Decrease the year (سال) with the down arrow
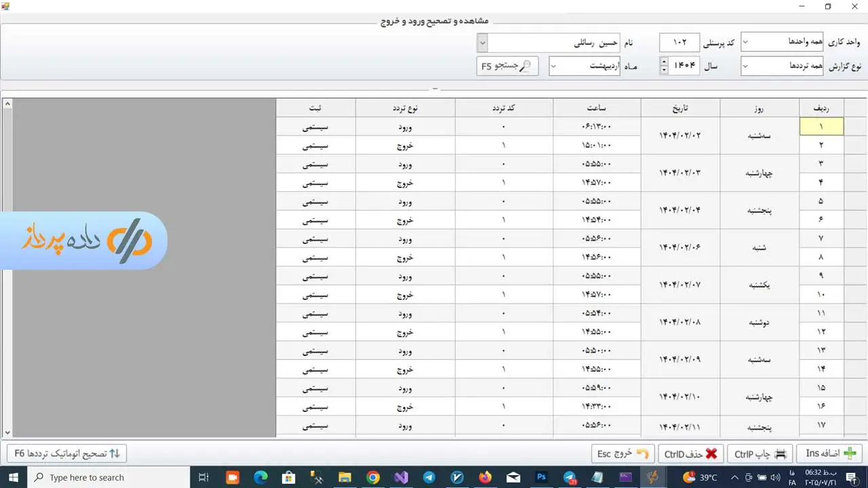This screenshot has width=868, height=488. click(x=663, y=70)
